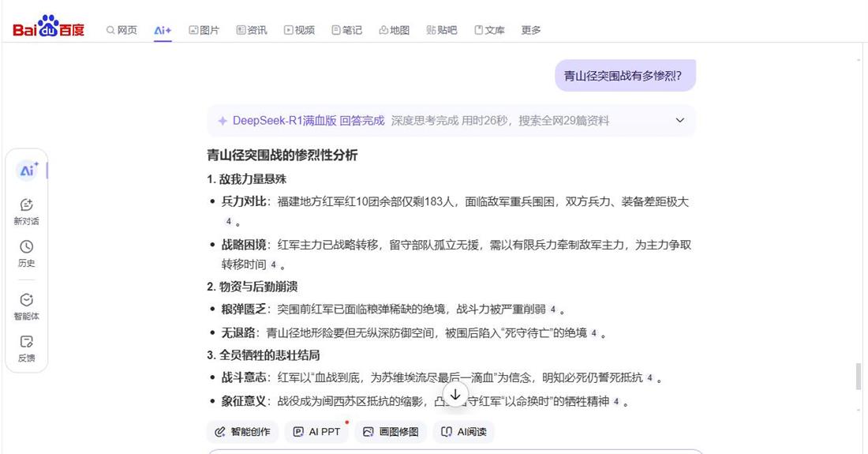868x454 pixels.
Task: Open the 文库 tab
Action: click(489, 30)
